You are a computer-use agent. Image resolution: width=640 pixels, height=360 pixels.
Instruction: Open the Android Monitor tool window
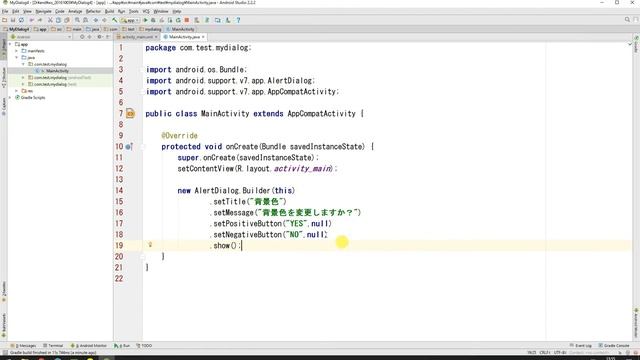tap(89, 346)
